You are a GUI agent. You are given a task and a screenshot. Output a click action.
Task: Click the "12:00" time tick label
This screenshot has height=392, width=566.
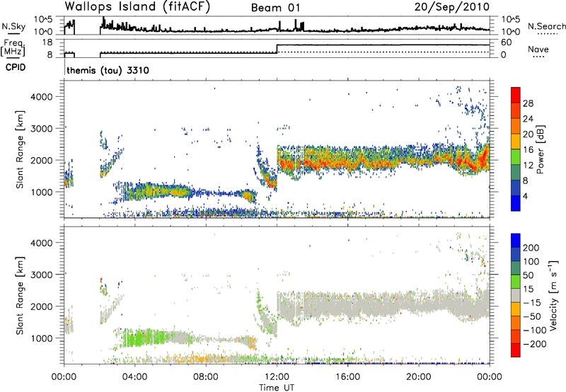(x=277, y=377)
